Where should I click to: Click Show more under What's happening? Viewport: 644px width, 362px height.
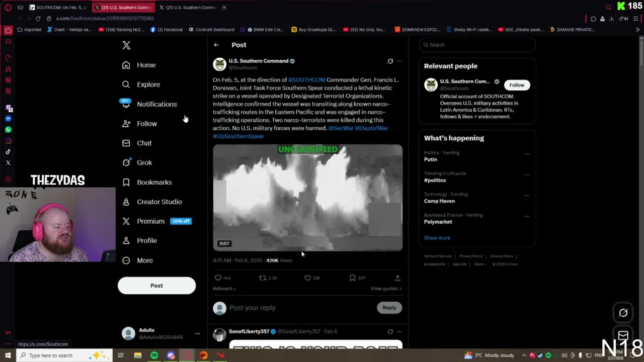click(437, 238)
